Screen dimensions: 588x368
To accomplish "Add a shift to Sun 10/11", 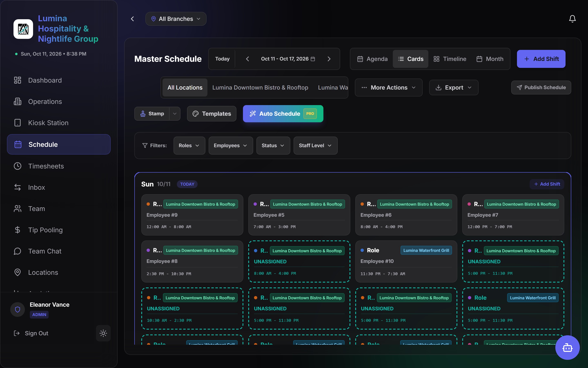I will click(547, 184).
